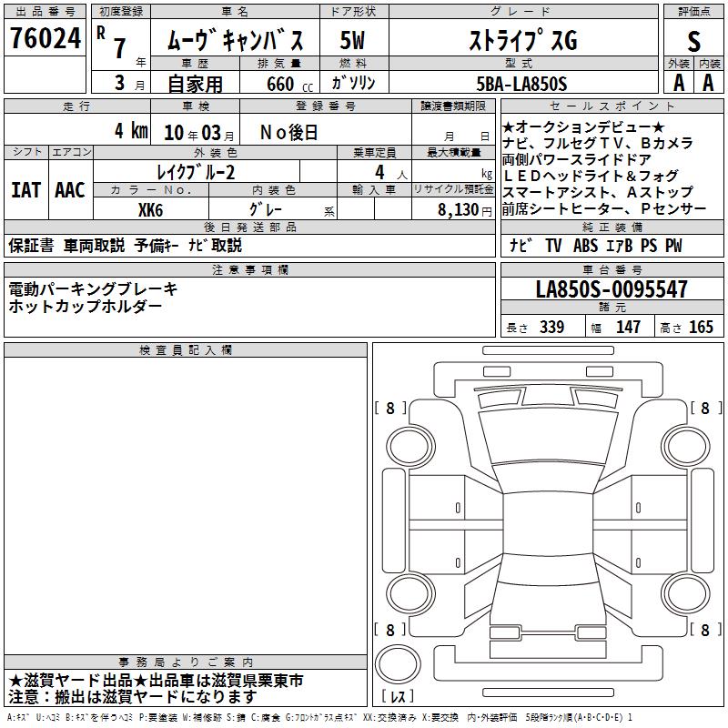Click rear-right wheel circle in diagram
Screen dimensions: 728x728
point(686,594)
